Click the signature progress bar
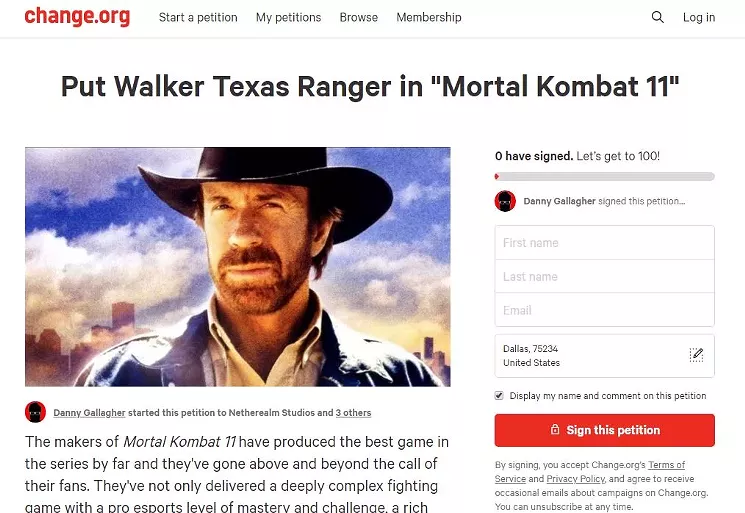 pos(604,177)
